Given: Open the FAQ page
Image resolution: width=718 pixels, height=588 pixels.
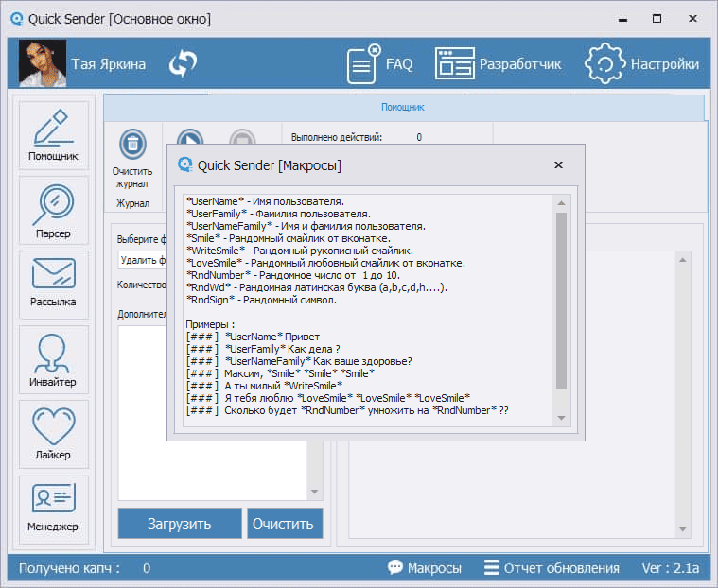Looking at the screenshot, I should [379, 64].
